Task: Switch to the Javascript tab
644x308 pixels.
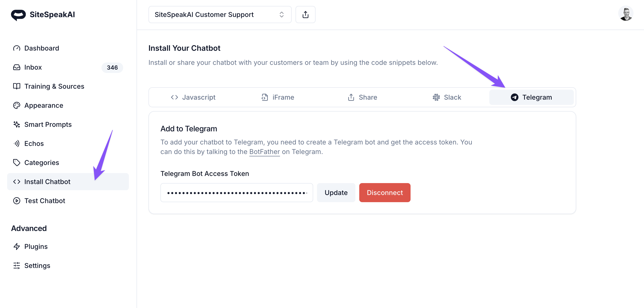Action: tap(193, 97)
